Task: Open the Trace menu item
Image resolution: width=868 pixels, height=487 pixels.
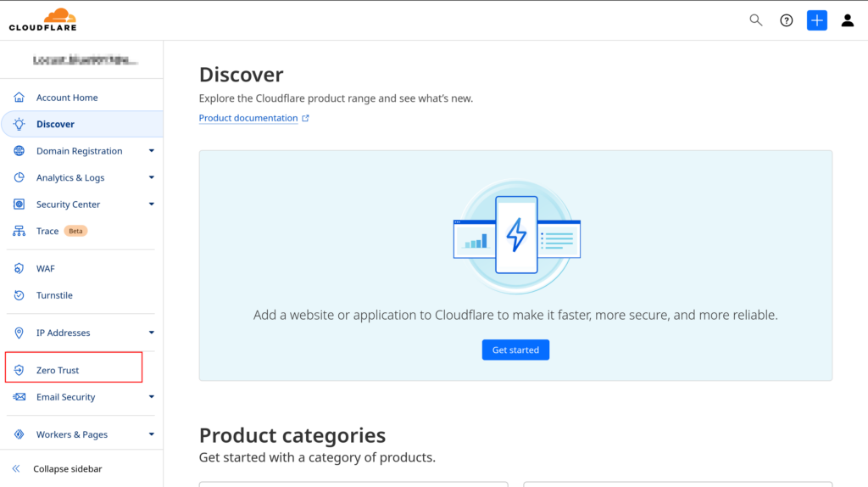Action: (x=47, y=231)
